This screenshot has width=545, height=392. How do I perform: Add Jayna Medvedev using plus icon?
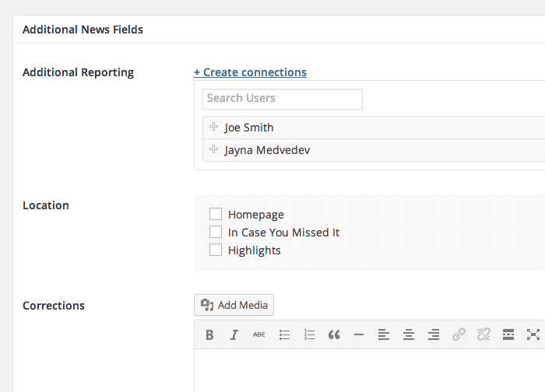214,149
